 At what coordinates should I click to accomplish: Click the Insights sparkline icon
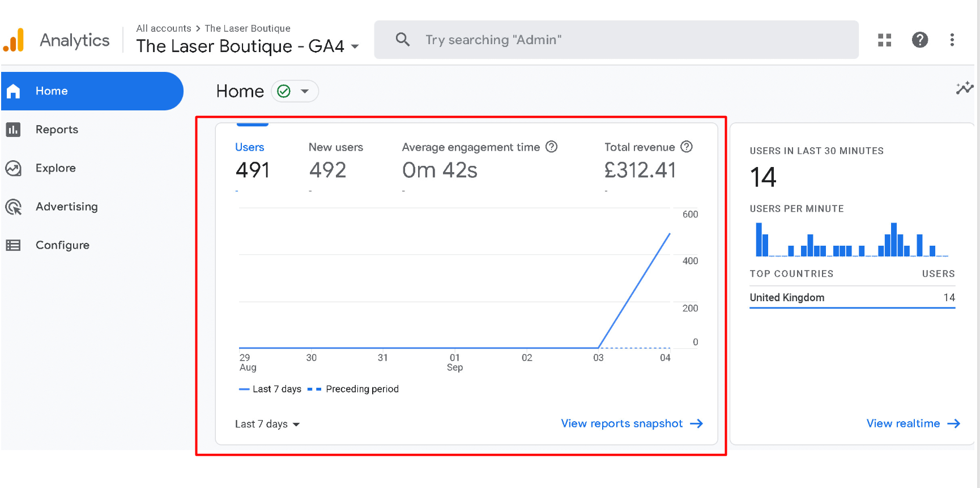[964, 88]
